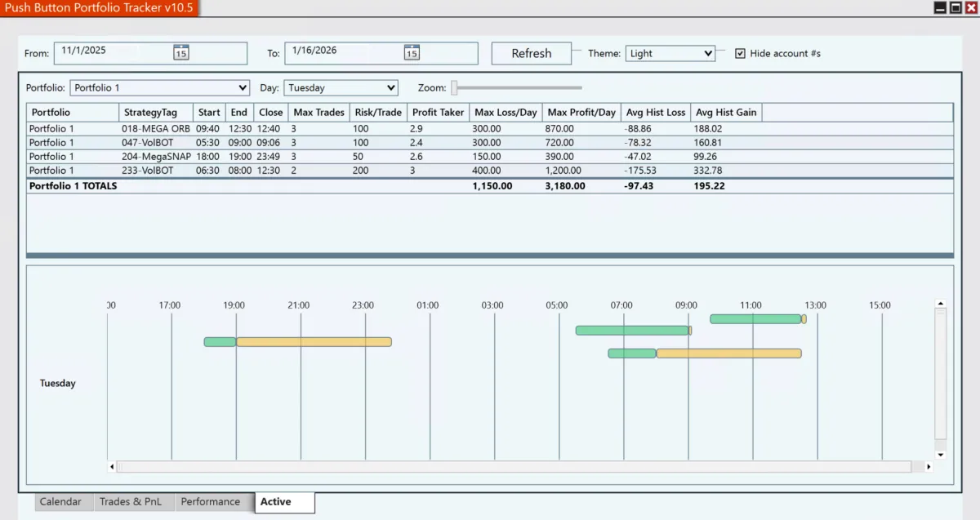Open the Trades & PnL tab
This screenshot has height=520, width=980.
131,502
